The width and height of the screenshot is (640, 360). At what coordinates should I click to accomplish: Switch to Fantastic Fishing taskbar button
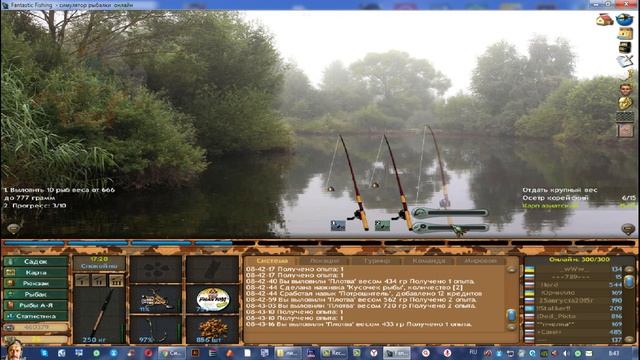(396, 353)
